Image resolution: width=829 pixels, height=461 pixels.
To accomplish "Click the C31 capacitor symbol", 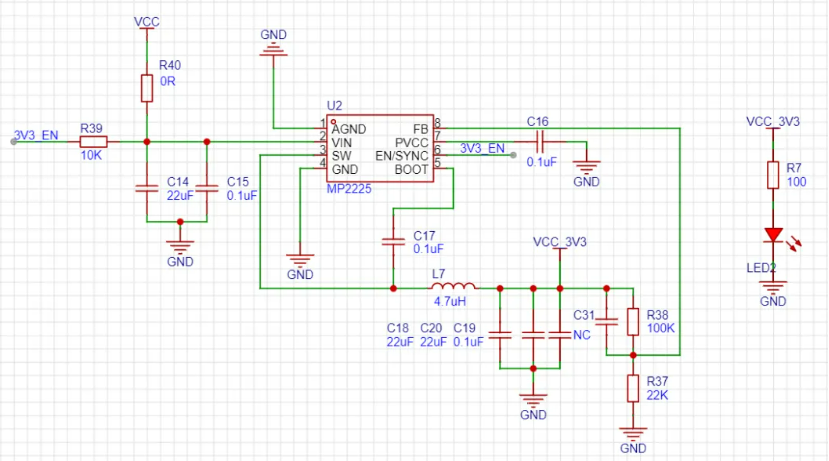I will (x=606, y=321).
